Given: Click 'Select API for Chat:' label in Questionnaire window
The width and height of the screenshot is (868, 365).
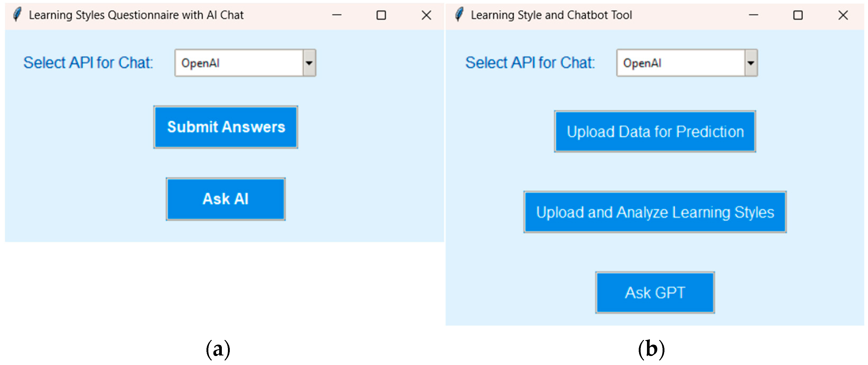Looking at the screenshot, I should 88,63.
